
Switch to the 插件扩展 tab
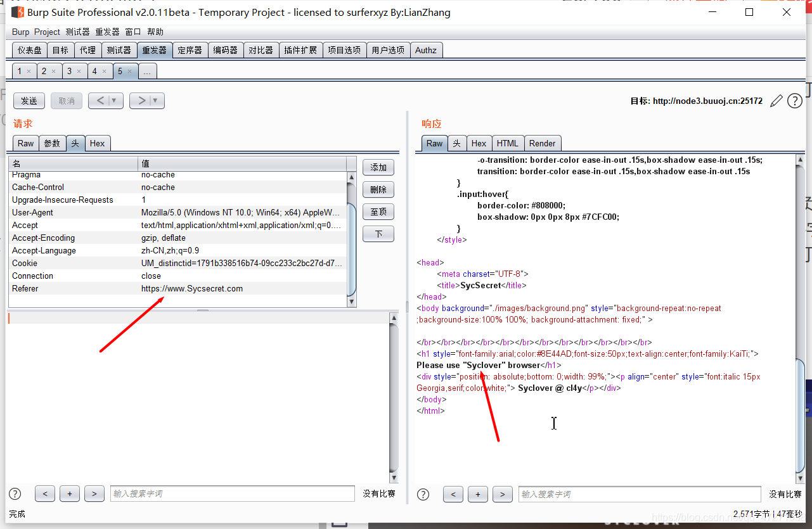point(300,50)
